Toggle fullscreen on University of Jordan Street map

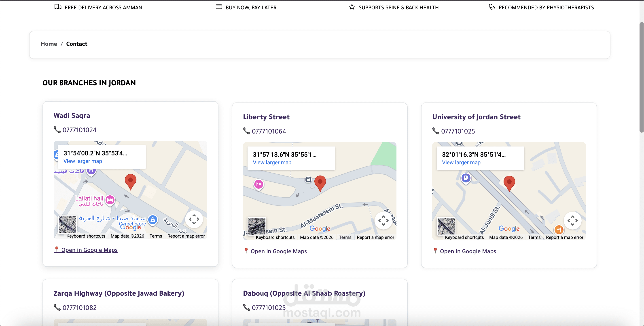click(572, 221)
